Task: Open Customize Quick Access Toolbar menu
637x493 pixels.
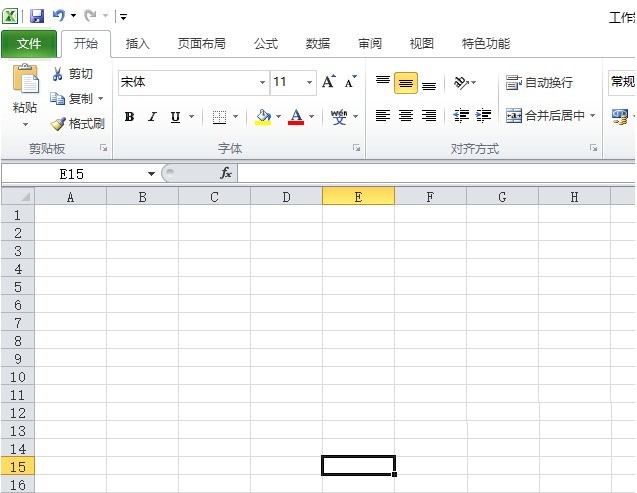Action: click(x=124, y=17)
